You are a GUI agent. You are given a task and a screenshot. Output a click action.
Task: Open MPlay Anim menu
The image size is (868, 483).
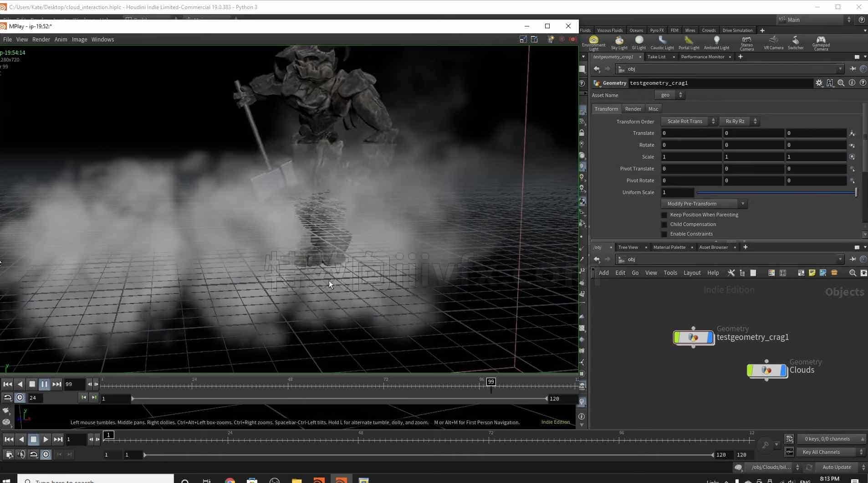tap(61, 40)
